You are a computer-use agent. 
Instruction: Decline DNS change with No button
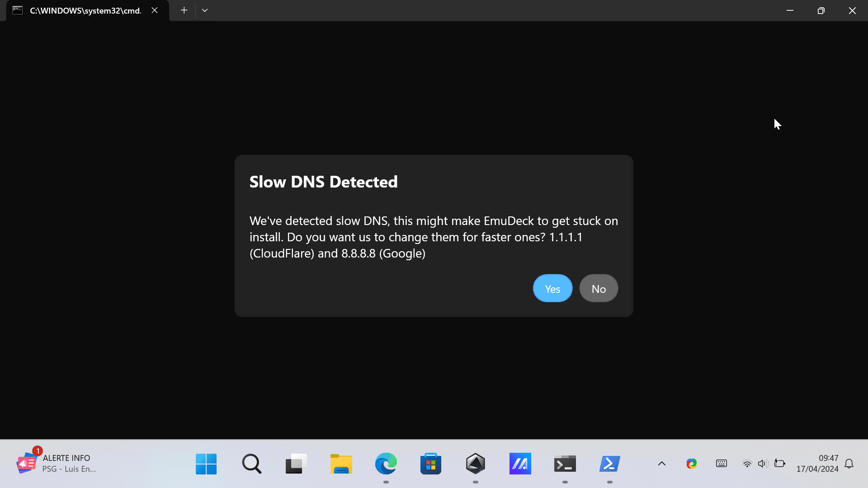pos(599,288)
